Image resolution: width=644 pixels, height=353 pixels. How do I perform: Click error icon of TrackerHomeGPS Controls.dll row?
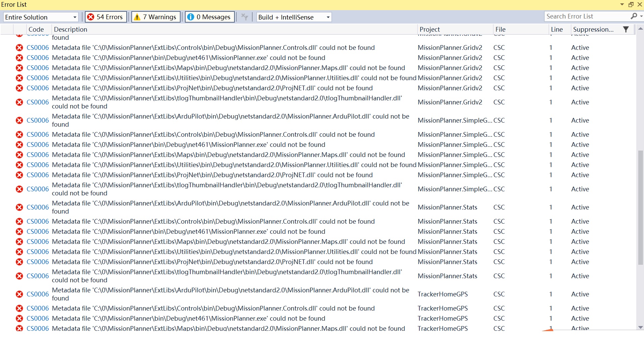pyautogui.click(x=20, y=308)
